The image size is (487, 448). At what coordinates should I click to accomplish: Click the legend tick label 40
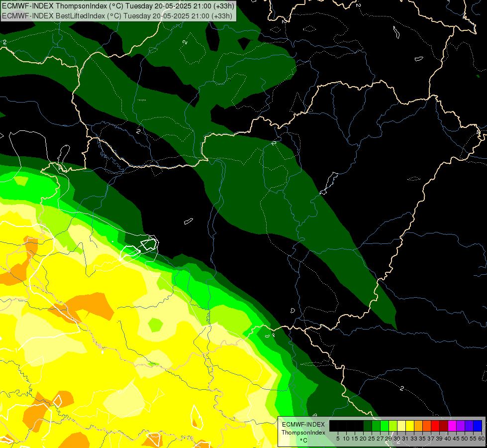point(448,439)
